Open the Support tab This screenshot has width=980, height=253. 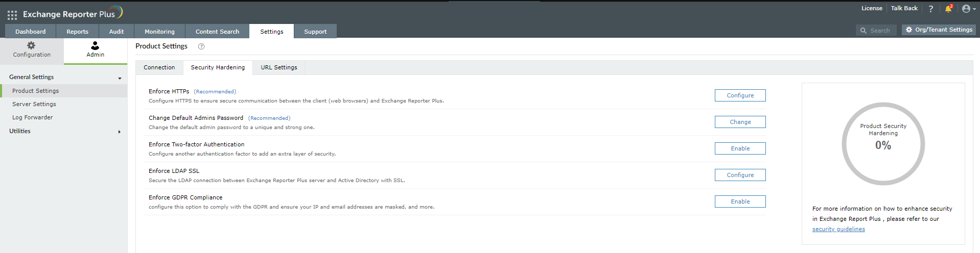(x=315, y=31)
